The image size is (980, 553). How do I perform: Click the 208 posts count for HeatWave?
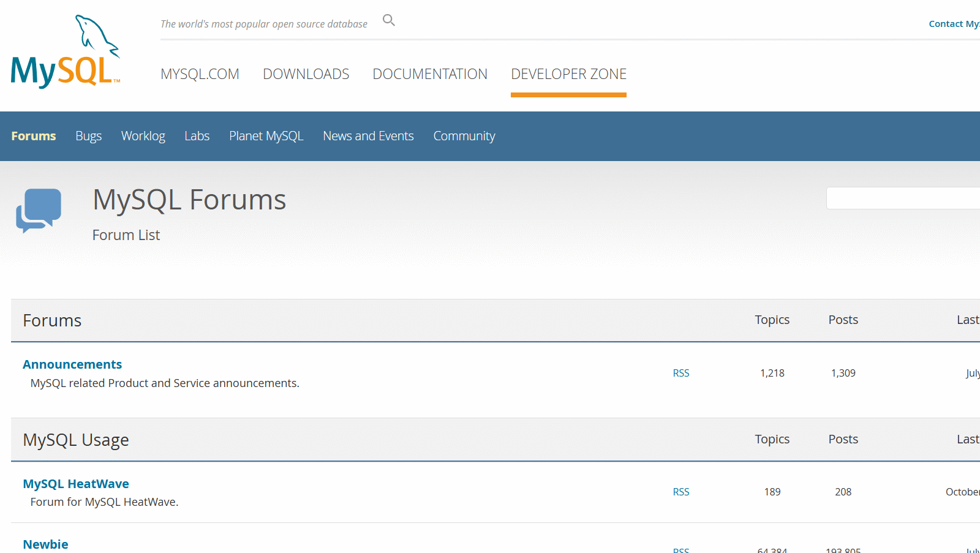pyautogui.click(x=843, y=492)
